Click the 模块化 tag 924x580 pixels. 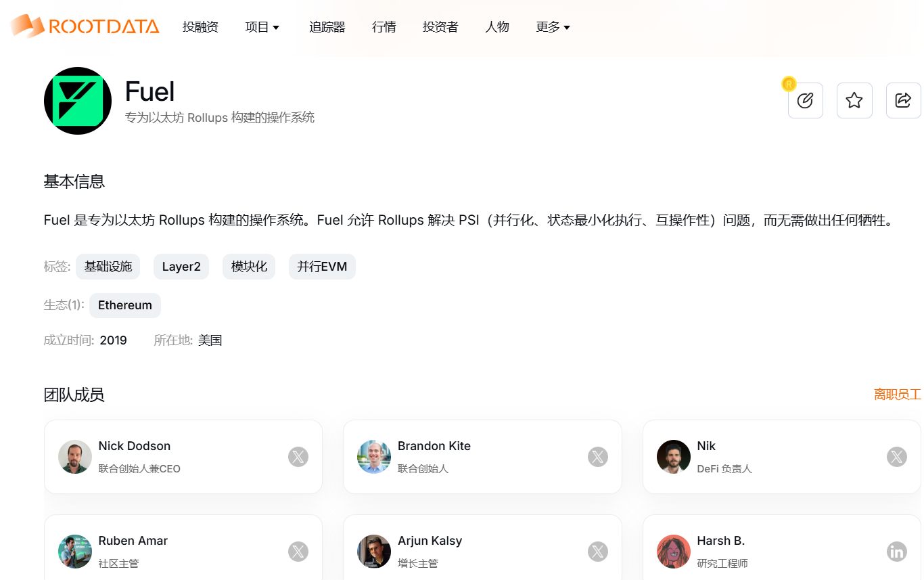coord(249,267)
